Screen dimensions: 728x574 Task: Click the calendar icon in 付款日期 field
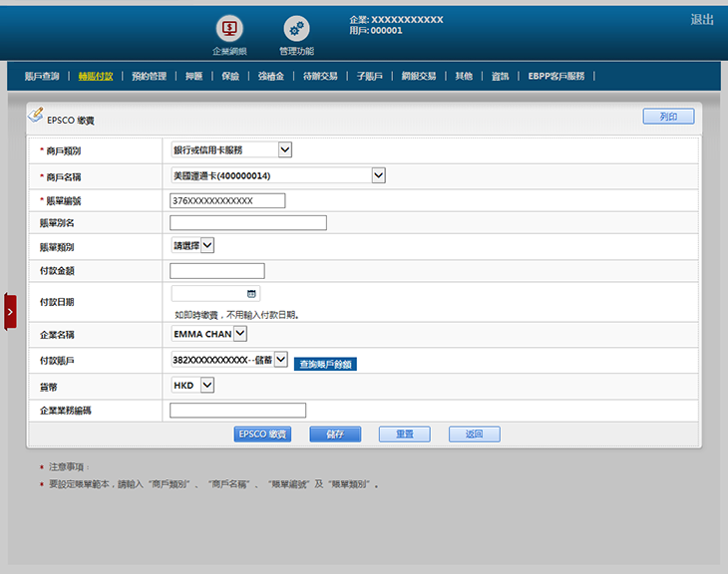coord(251,294)
